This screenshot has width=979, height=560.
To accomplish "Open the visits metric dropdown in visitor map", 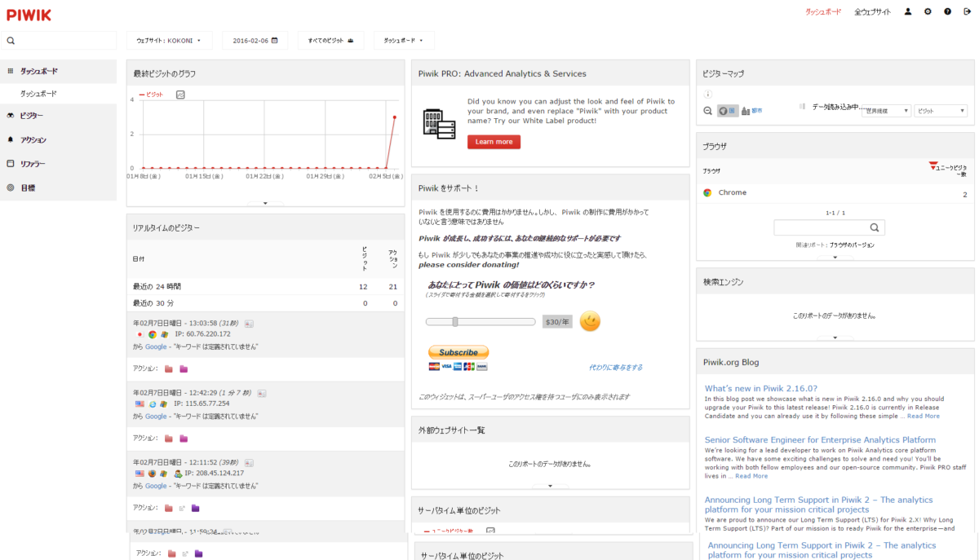I will (x=941, y=111).
